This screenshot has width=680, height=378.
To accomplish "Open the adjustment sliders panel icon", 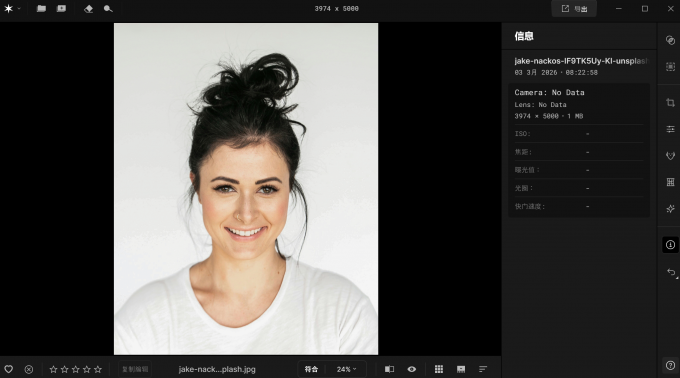I will [x=670, y=129].
